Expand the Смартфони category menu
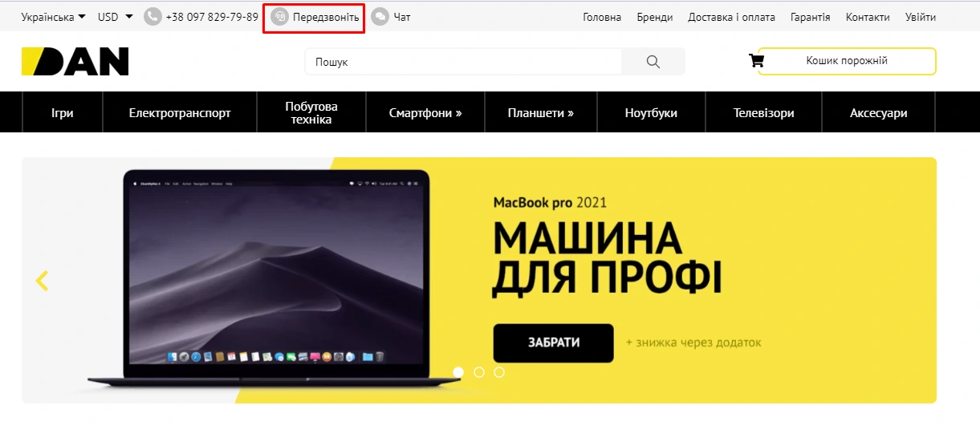Image resolution: width=980 pixels, height=430 pixels. [x=425, y=113]
